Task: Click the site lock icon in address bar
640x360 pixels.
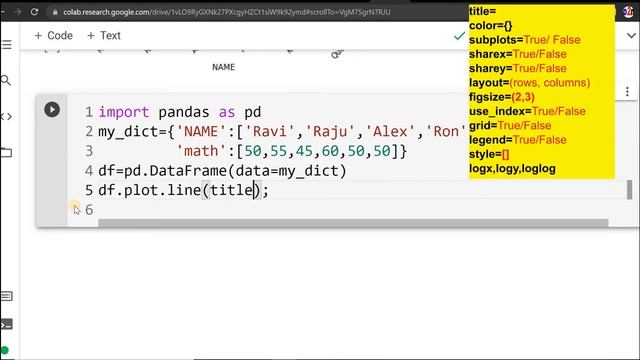Action: coord(55,12)
